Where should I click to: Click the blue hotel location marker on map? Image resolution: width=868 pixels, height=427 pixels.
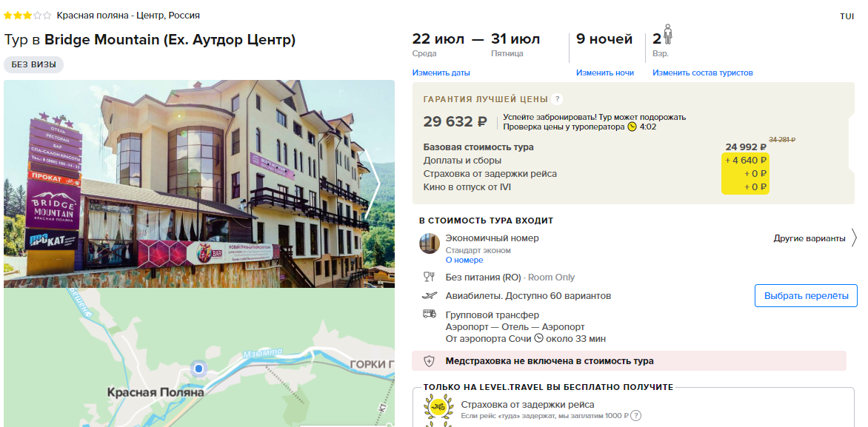pos(198,369)
